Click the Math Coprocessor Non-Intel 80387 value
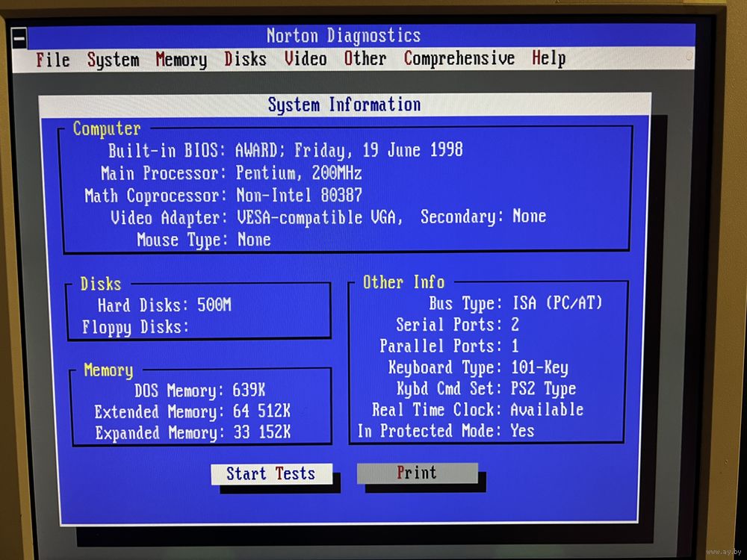This screenshot has width=747, height=560. pos(300,195)
